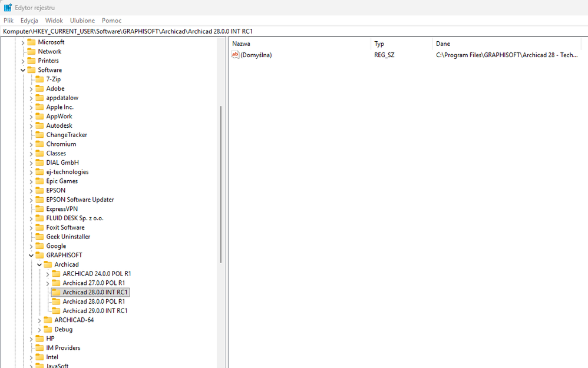Image resolution: width=588 pixels, height=368 pixels.
Task: Click the Classes folder icon
Action: tap(39, 153)
